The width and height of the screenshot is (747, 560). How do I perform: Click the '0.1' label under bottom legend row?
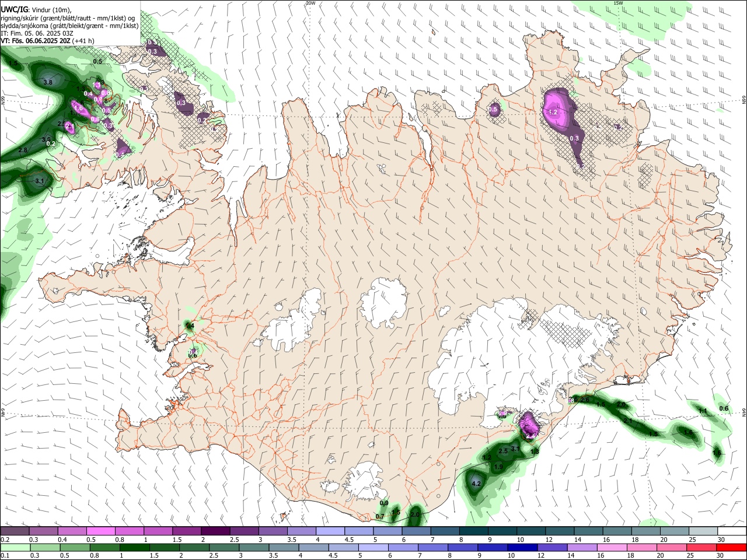pos(4,555)
